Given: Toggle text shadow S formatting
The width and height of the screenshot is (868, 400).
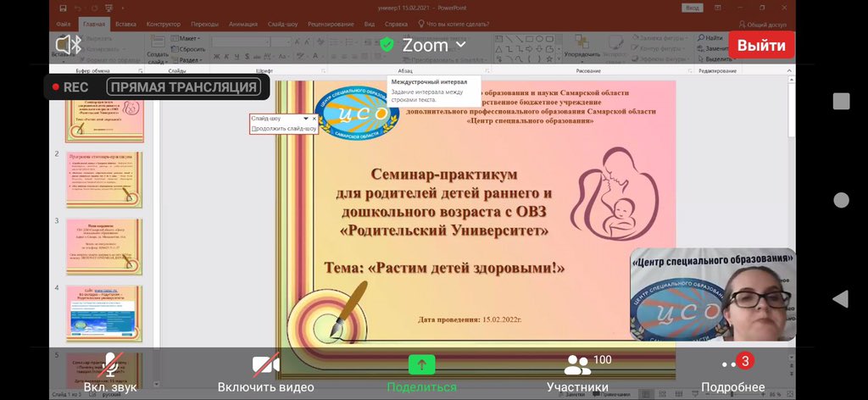Looking at the screenshot, I should (248, 57).
